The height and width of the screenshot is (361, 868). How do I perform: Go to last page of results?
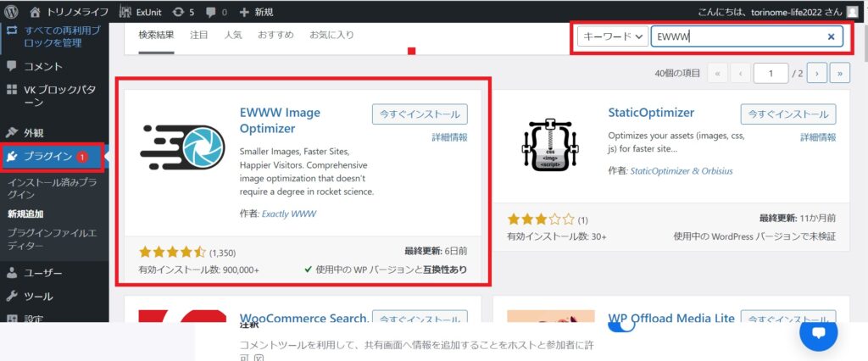tap(840, 73)
